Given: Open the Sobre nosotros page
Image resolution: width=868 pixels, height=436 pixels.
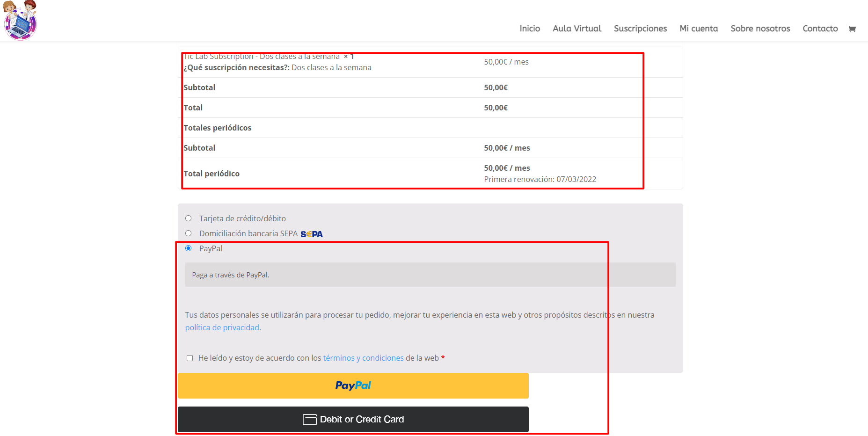Looking at the screenshot, I should pyautogui.click(x=760, y=29).
